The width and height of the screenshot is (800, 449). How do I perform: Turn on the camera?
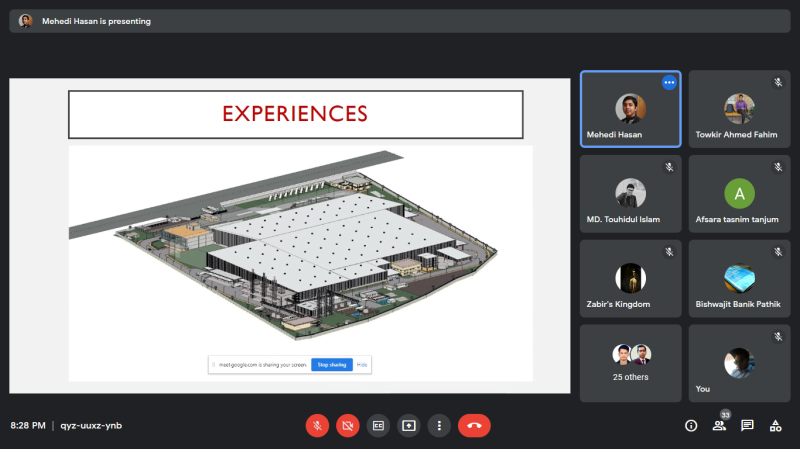348,425
